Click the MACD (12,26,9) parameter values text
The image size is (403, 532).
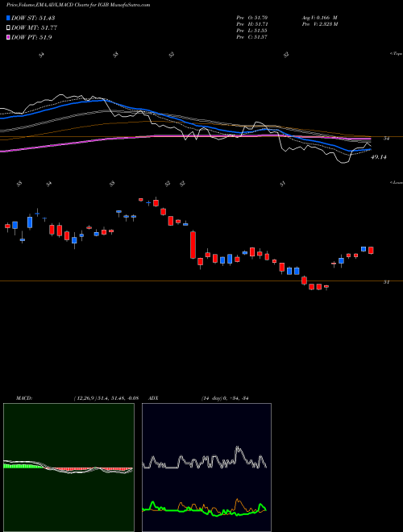pyautogui.click(x=106, y=398)
